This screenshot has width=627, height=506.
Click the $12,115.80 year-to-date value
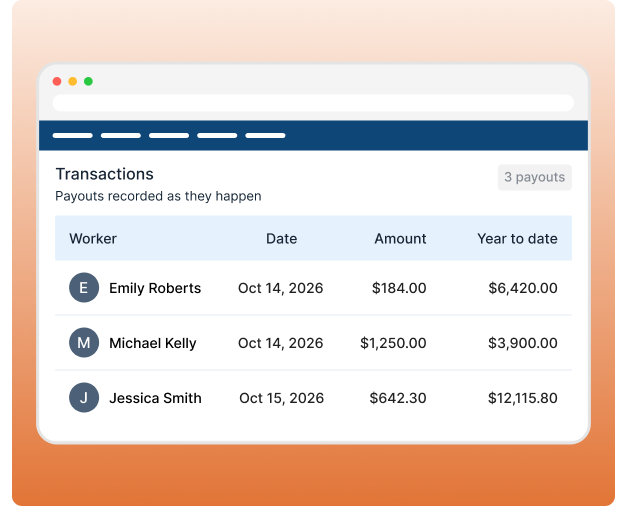point(523,398)
